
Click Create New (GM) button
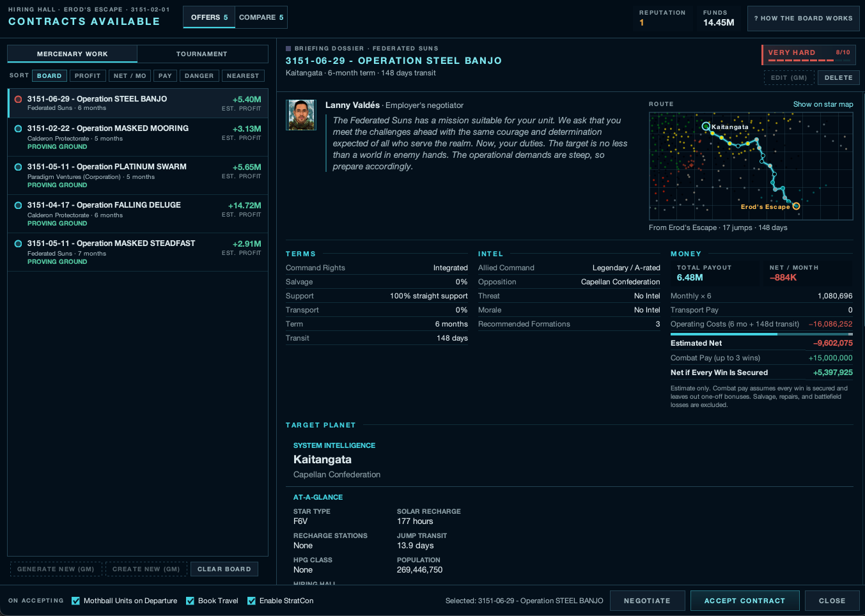click(x=146, y=569)
